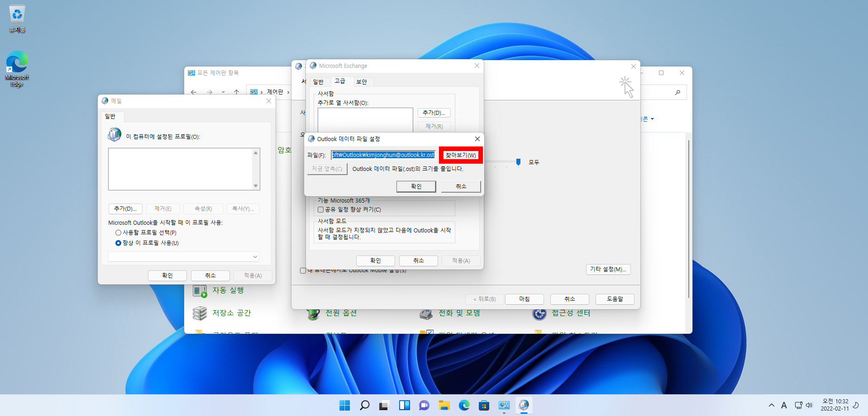Click the IME language indicator A
Screen dimensions: 868x416
[784, 405]
